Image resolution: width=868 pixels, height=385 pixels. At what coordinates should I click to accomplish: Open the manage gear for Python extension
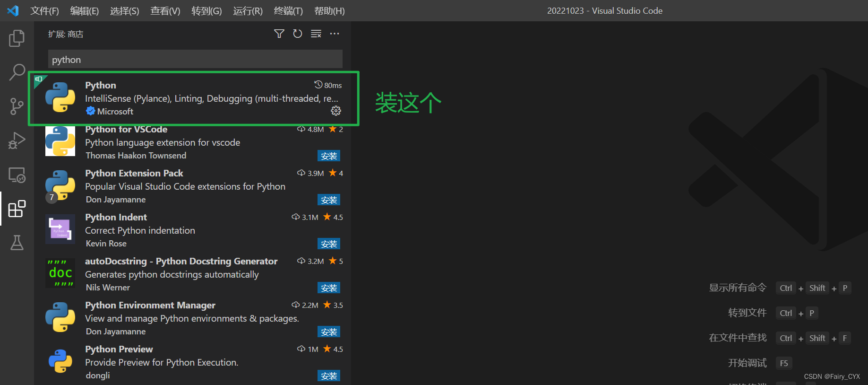pyautogui.click(x=336, y=111)
